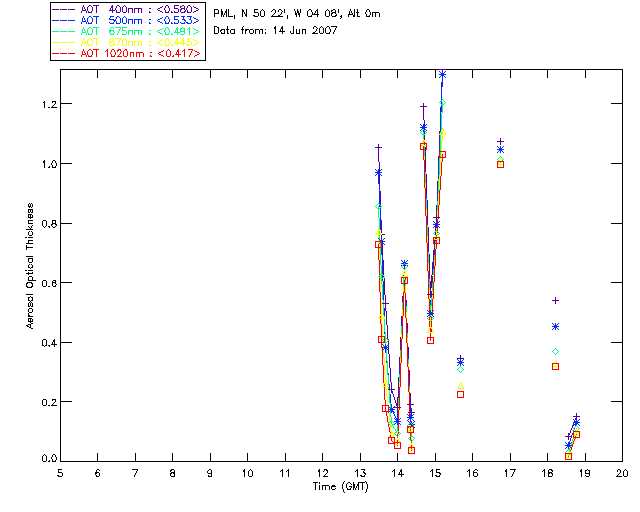Click the x-axis tick label '11'
Screen dimensions: 640x512
point(285,473)
